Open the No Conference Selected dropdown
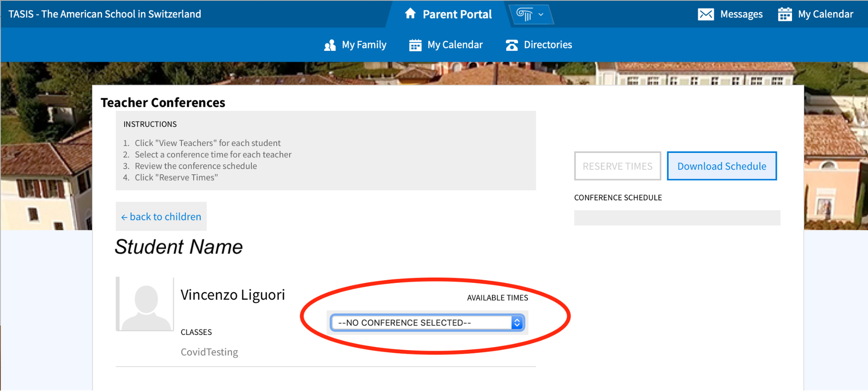Image resolution: width=868 pixels, height=391 pixels. click(427, 323)
